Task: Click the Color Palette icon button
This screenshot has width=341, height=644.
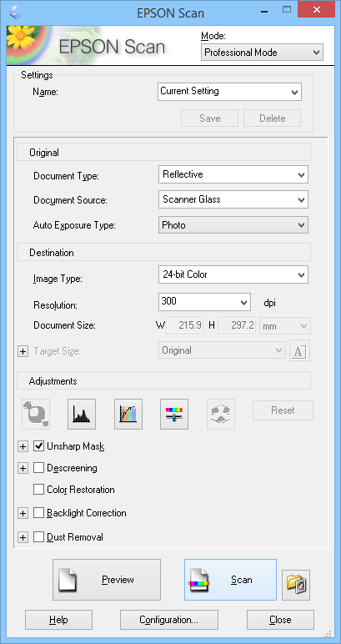Action: tap(221, 414)
